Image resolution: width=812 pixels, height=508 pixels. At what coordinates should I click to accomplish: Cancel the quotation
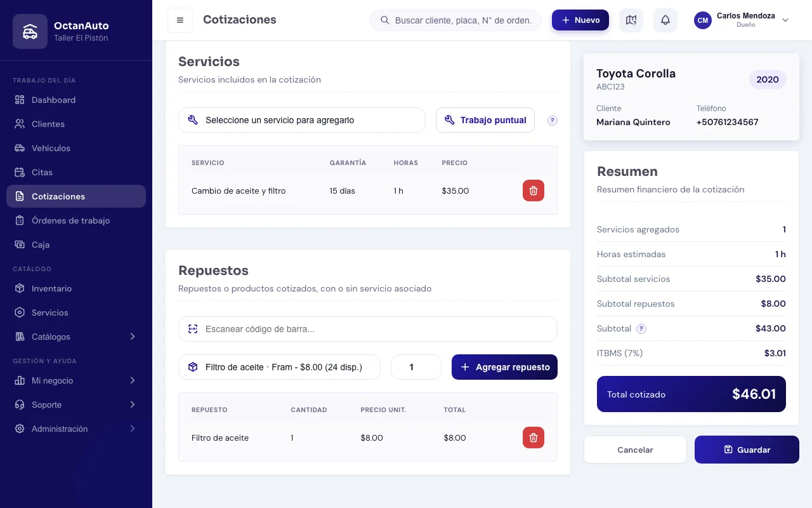pyautogui.click(x=635, y=450)
